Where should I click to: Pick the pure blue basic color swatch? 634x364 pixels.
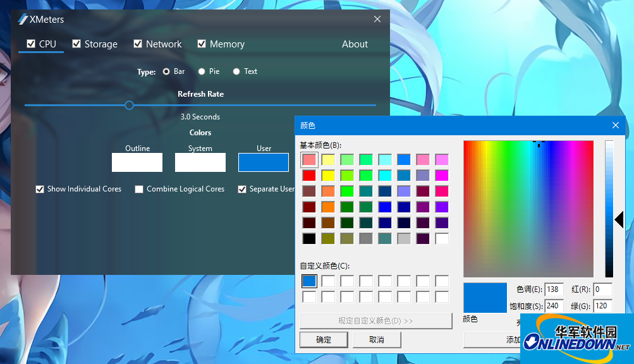[x=385, y=207]
